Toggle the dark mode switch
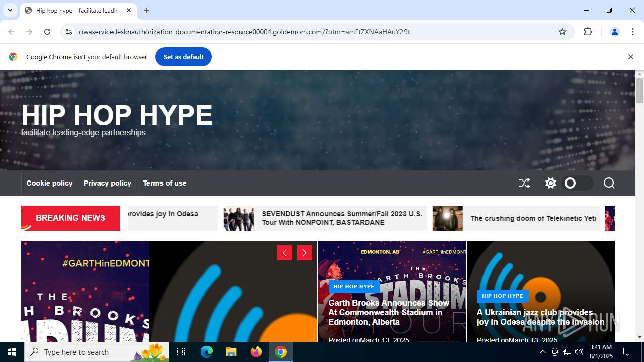This screenshot has height=362, width=644. click(578, 183)
